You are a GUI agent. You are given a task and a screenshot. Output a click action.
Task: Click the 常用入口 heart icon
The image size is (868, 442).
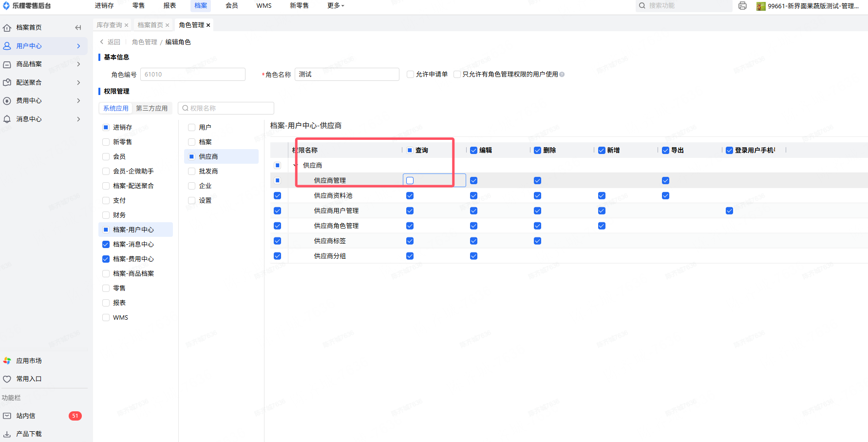tap(7, 379)
